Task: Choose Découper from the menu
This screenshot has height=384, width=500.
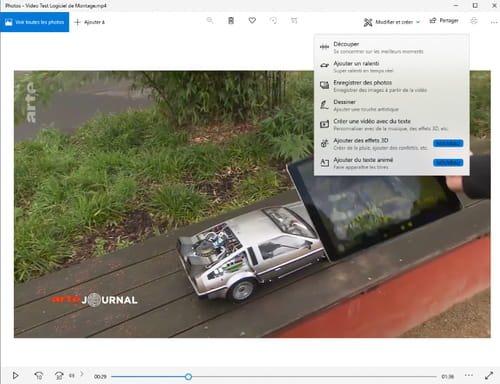Action: (x=392, y=47)
